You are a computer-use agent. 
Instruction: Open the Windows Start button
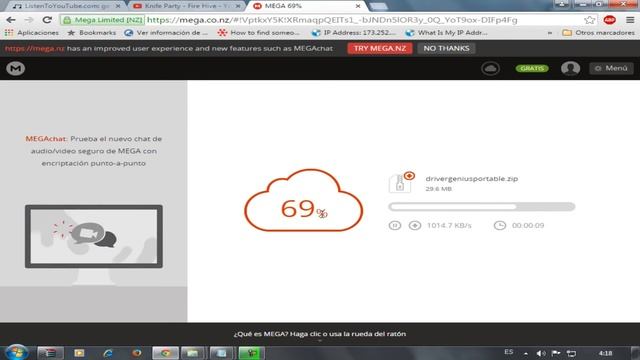coord(16,352)
